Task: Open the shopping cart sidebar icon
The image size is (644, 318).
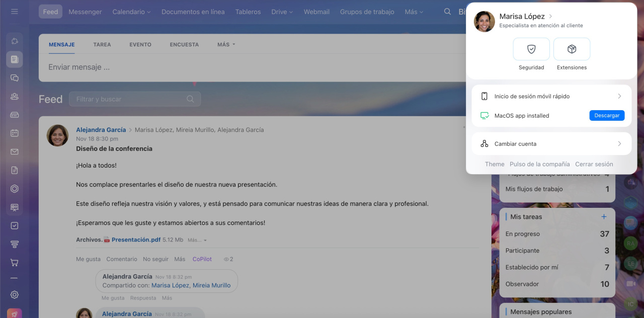Action: pyautogui.click(x=15, y=263)
